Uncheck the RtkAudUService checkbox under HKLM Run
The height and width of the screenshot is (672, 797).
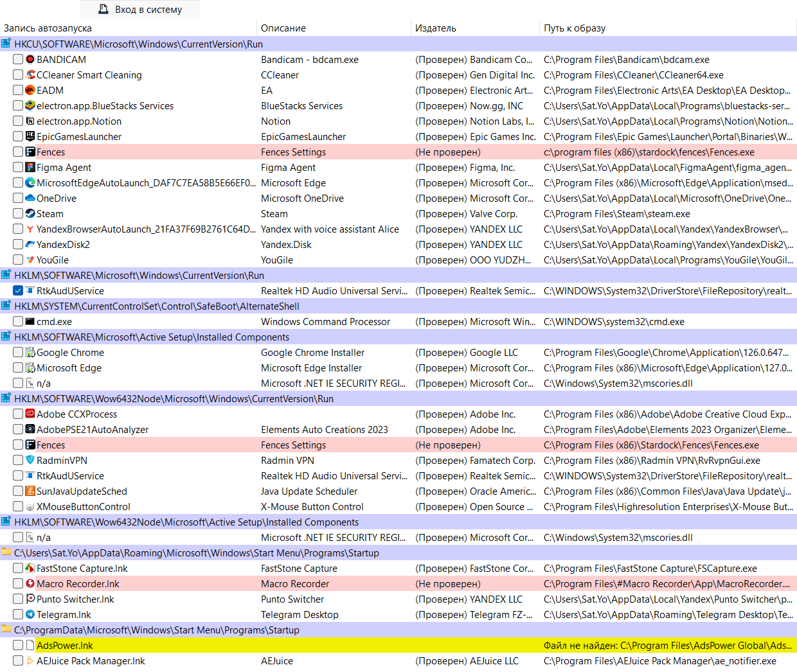tap(18, 290)
